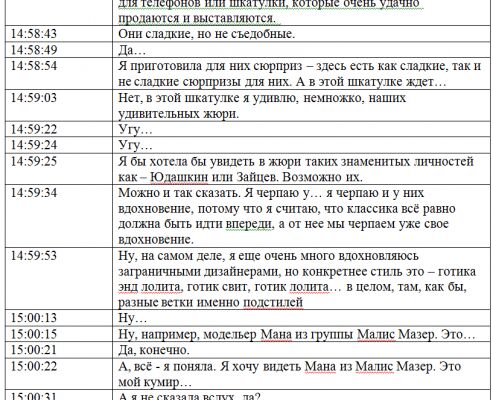Click the words 'мой кумир…'
This screenshot has width=493, height=400.
coord(155,382)
